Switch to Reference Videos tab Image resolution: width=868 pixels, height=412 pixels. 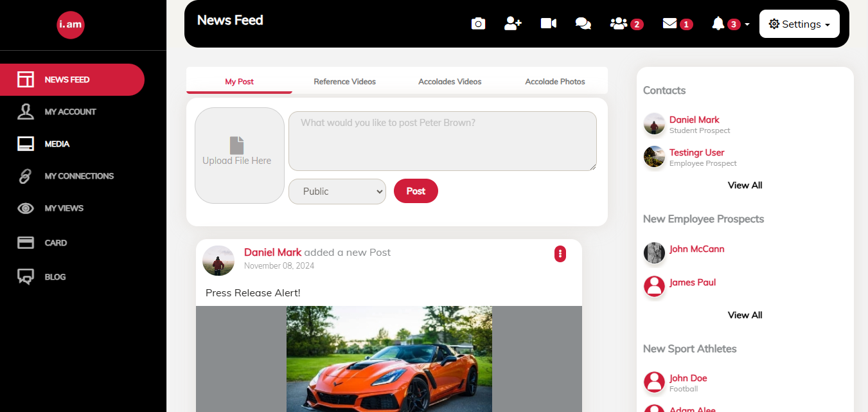click(x=344, y=82)
